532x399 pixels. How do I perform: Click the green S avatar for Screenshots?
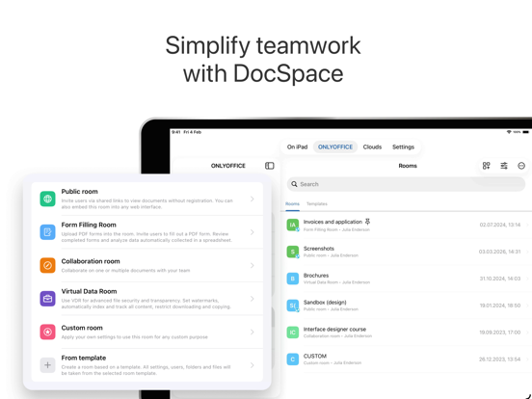[292, 252]
